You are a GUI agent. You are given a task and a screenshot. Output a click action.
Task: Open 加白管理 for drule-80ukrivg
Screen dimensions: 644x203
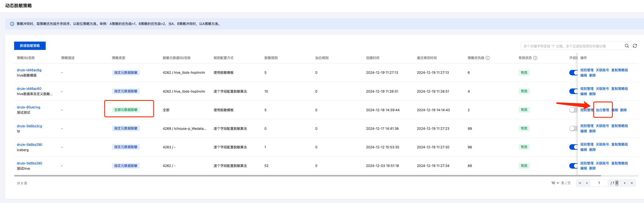click(x=602, y=110)
